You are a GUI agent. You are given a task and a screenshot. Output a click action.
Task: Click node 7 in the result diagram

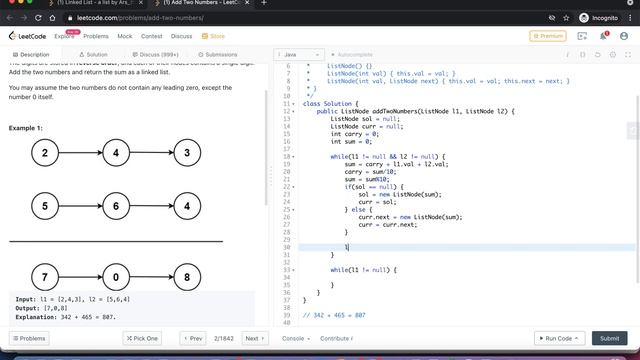tap(45, 278)
